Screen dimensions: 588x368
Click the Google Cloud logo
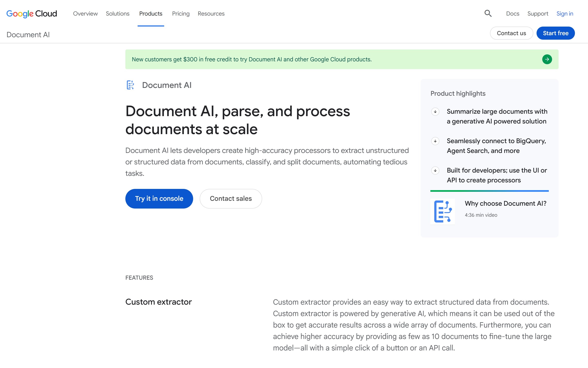tap(32, 14)
